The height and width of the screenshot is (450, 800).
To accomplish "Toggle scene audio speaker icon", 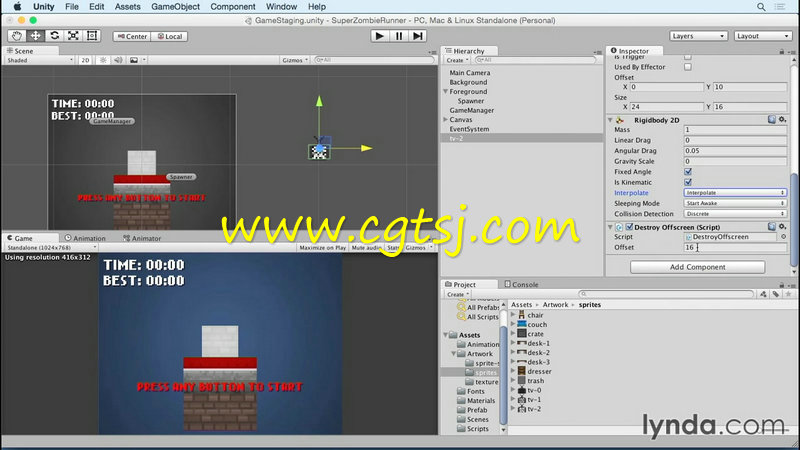I will click(x=118, y=60).
